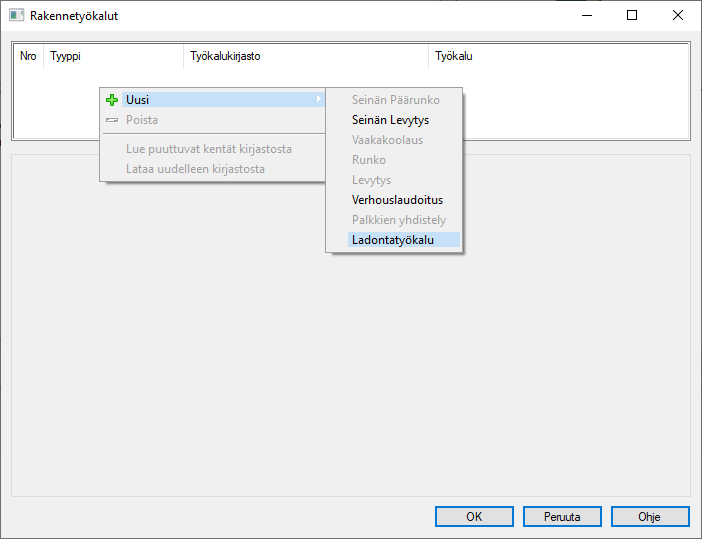
Task: Select Ladontatyökalu from the submenu
Action: (393, 240)
